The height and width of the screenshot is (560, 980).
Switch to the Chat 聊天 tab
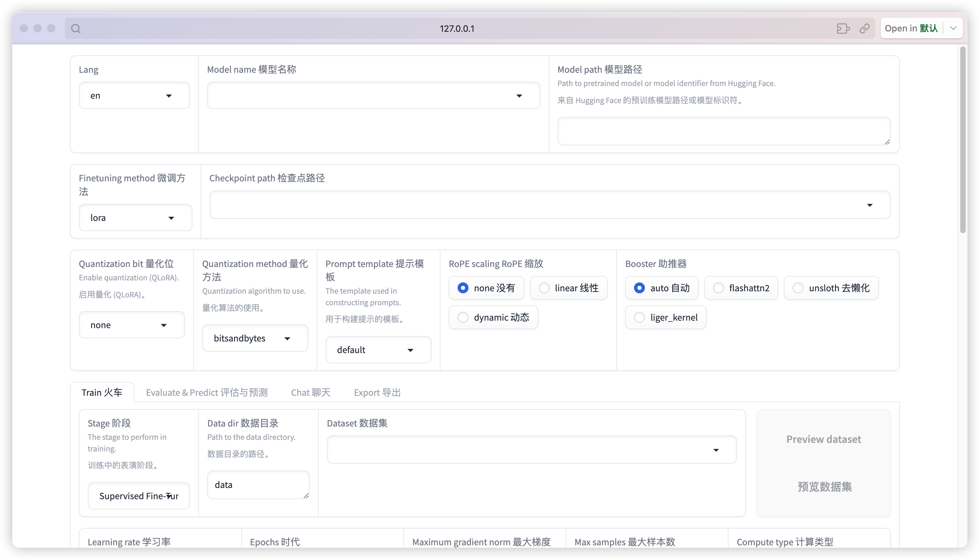pos(311,392)
